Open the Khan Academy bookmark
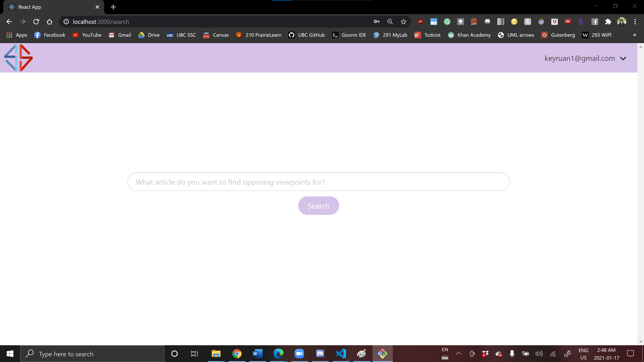The width and height of the screenshot is (644, 362). [x=469, y=35]
